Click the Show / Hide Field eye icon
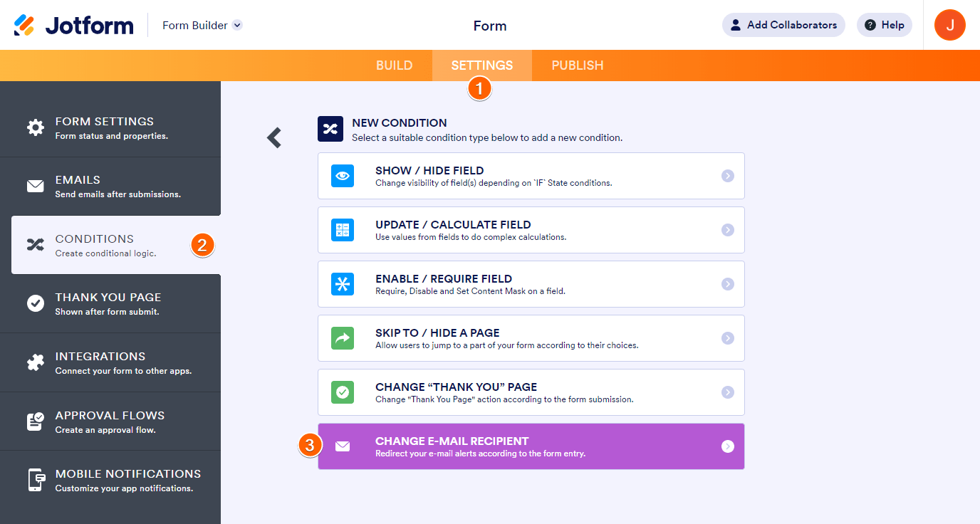Image resolution: width=980 pixels, height=524 pixels. click(x=343, y=176)
